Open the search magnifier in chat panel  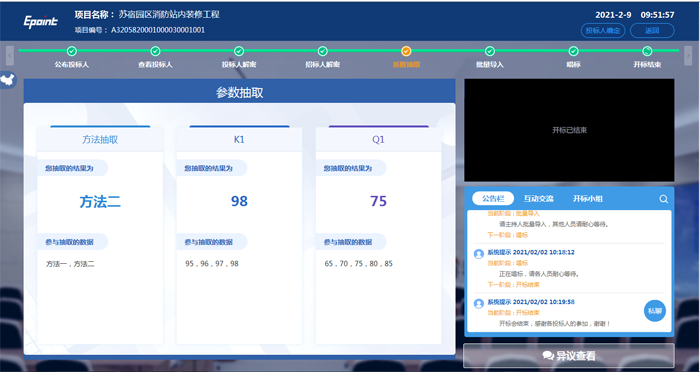(664, 199)
